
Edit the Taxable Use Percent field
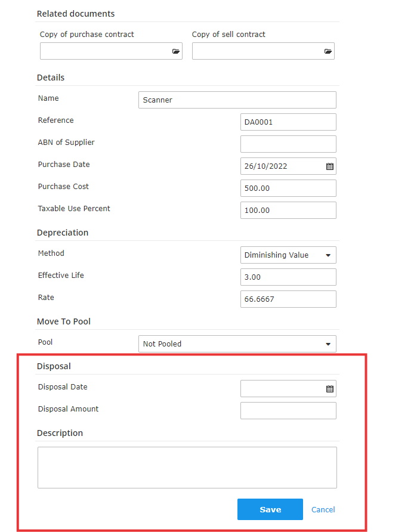[x=288, y=211]
